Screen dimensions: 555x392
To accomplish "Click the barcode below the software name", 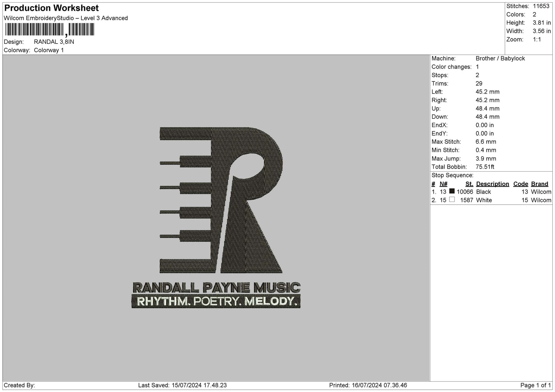I will click(49, 30).
